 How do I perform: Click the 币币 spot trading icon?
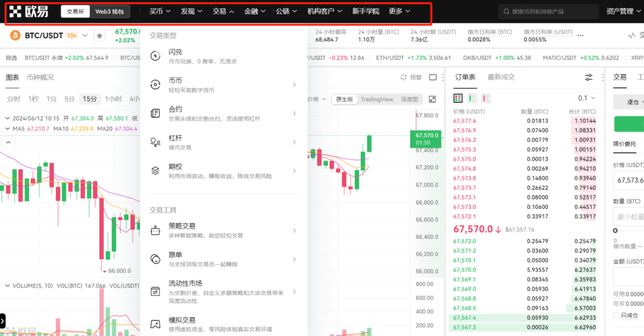[x=155, y=85]
